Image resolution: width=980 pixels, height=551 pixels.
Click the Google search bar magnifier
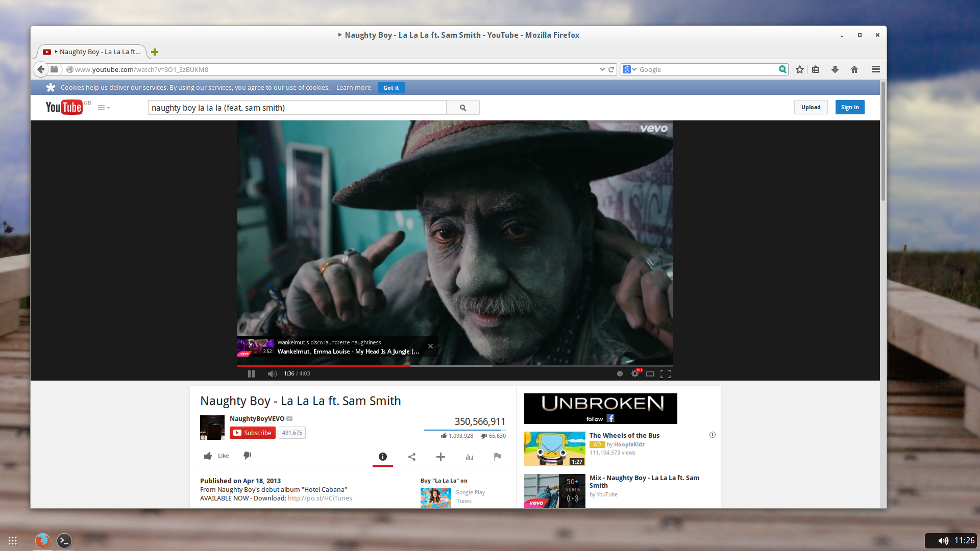tap(782, 69)
